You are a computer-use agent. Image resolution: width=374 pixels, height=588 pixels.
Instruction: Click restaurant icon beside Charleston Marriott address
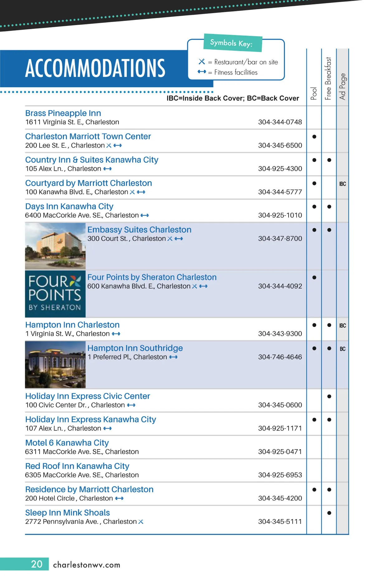click(109, 145)
